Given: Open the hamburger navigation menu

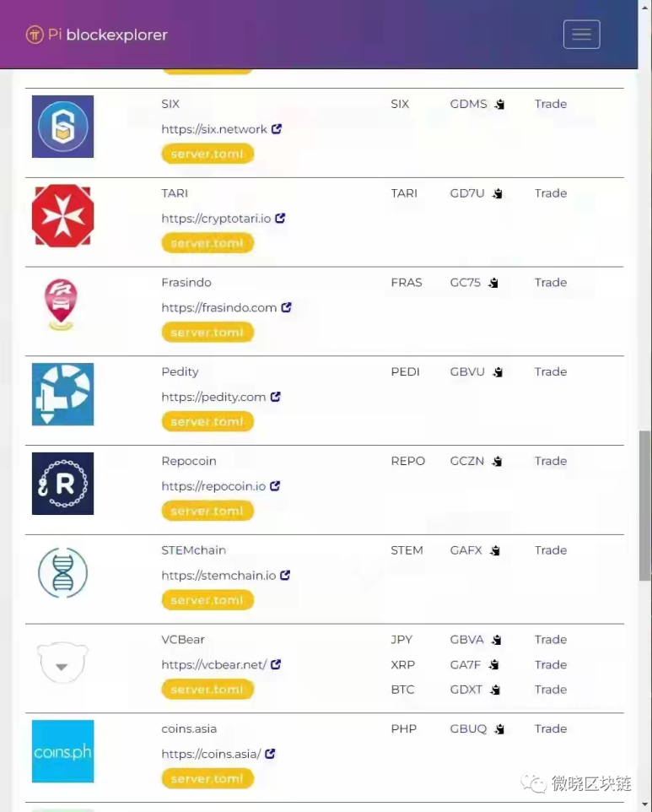Looking at the screenshot, I should (x=581, y=34).
